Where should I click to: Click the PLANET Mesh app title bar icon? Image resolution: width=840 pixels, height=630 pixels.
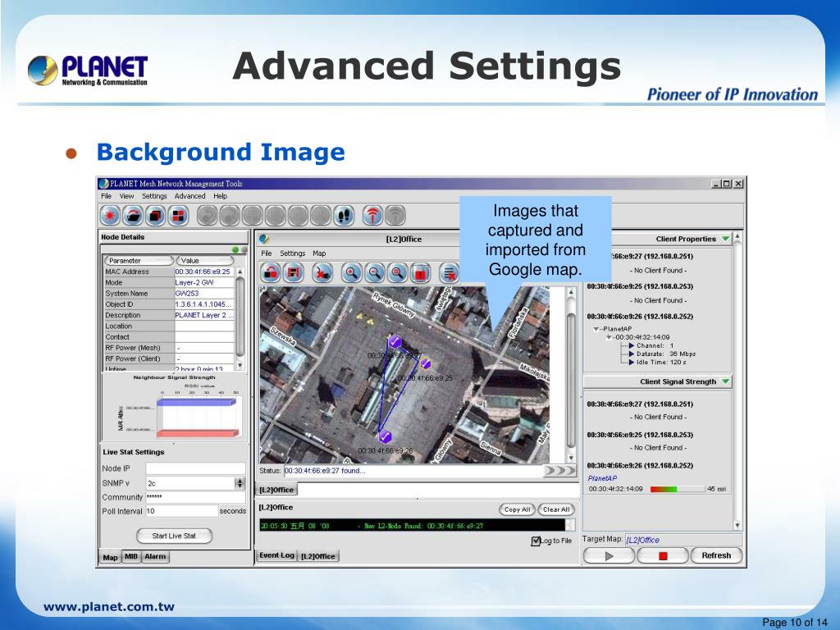click(104, 184)
